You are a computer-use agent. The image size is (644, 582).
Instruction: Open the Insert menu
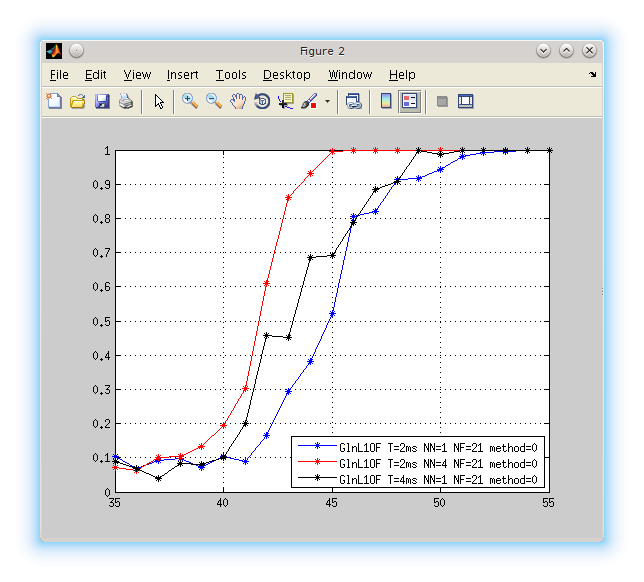(x=182, y=75)
